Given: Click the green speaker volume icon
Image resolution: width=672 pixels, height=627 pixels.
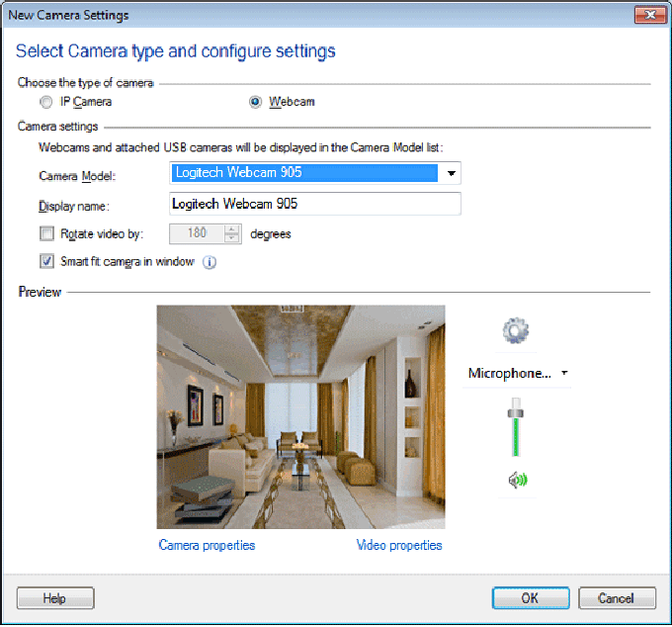Looking at the screenshot, I should click(517, 481).
